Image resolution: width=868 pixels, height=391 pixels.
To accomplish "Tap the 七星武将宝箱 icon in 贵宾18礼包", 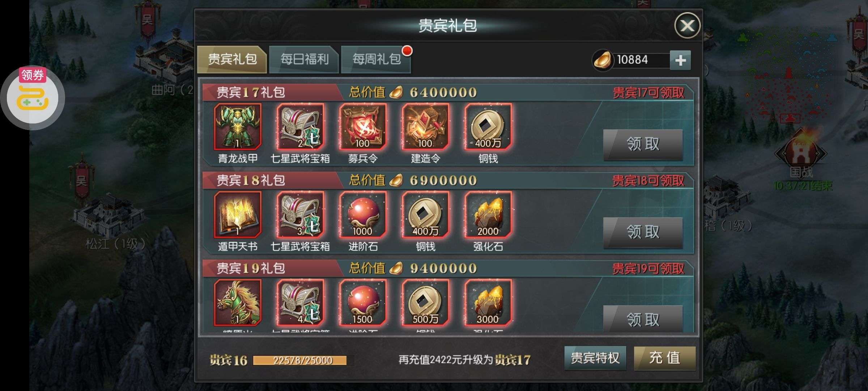I will pos(300,215).
